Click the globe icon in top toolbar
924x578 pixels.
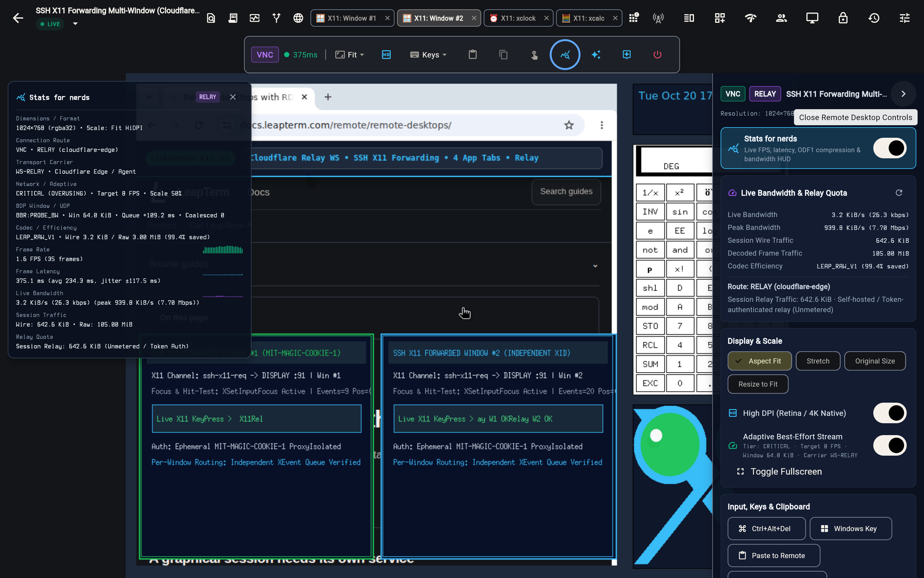[298, 18]
